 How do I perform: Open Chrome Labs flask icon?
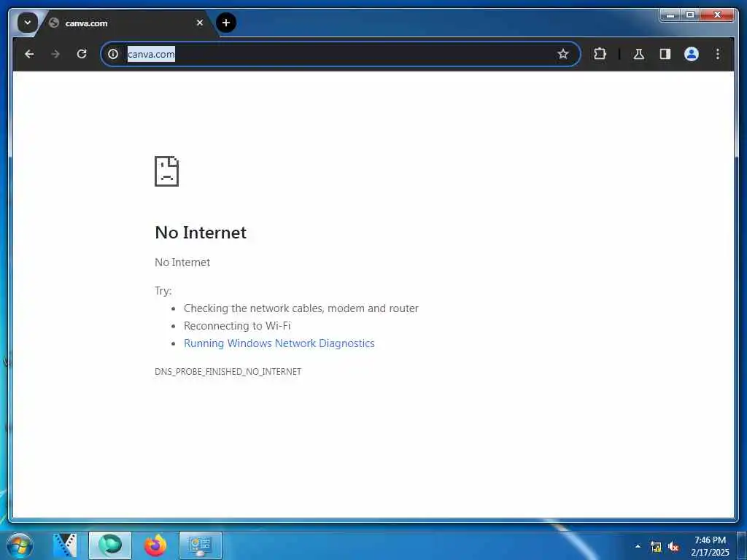(x=639, y=54)
